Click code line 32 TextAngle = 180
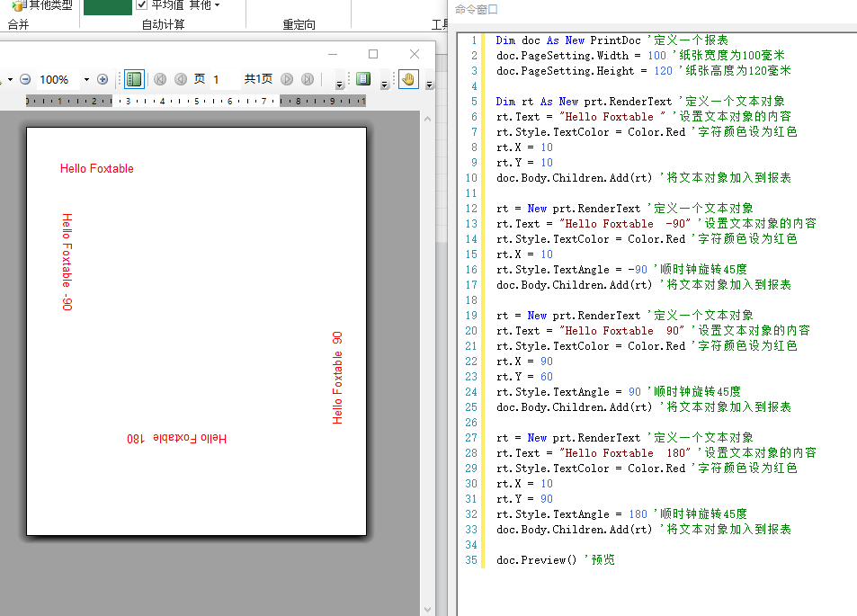857x616 pixels. [x=621, y=514]
